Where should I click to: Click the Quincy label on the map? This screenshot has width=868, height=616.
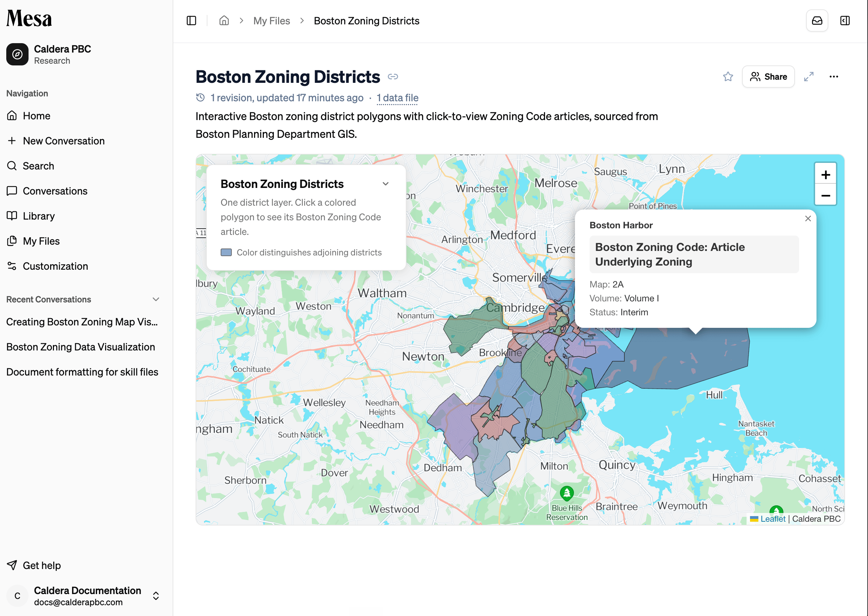[x=617, y=465]
